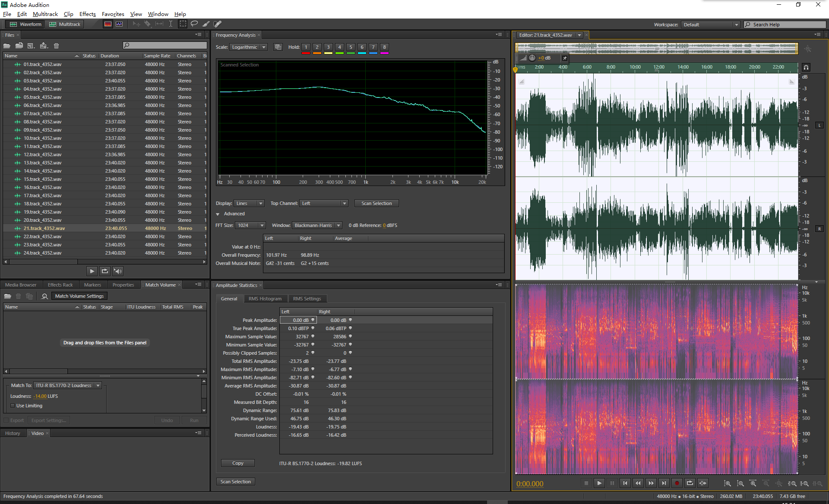This screenshot has width=829, height=504.
Task: Open the FFT Size dropdown
Action: coord(250,225)
